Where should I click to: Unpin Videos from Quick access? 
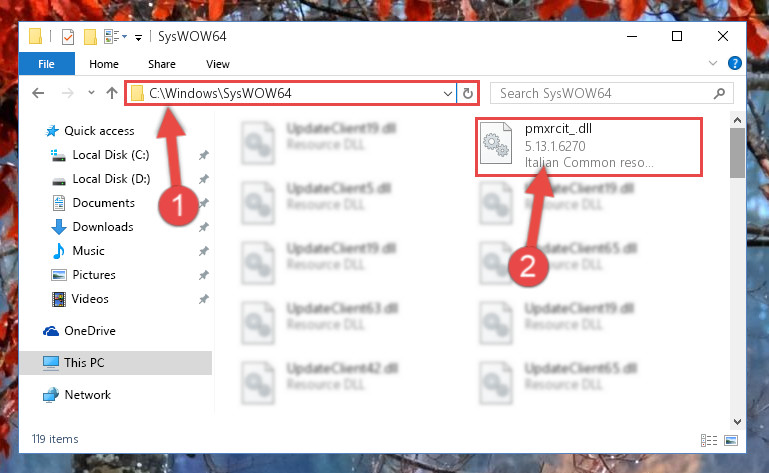[204, 299]
